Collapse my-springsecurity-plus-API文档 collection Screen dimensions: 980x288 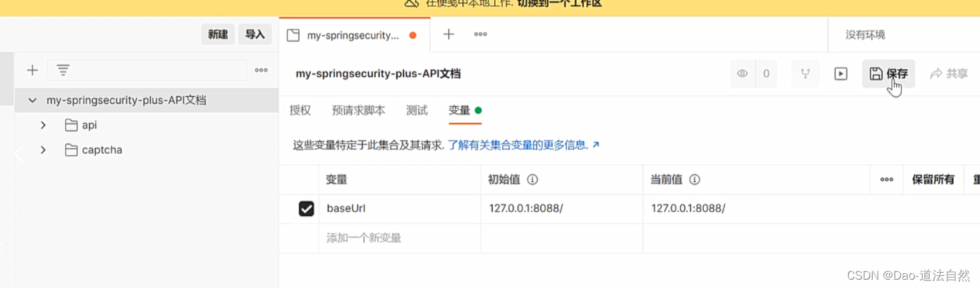31,100
